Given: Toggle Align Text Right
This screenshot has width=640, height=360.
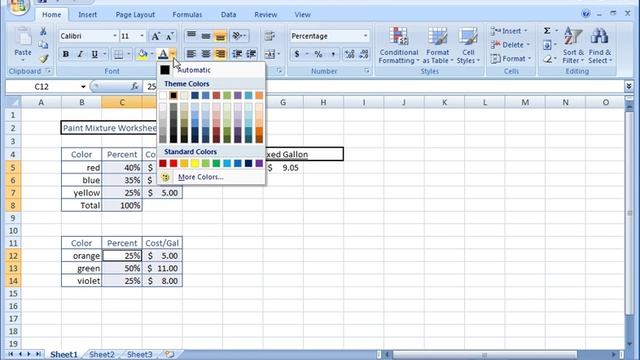Looking at the screenshot, I should coord(220,54).
